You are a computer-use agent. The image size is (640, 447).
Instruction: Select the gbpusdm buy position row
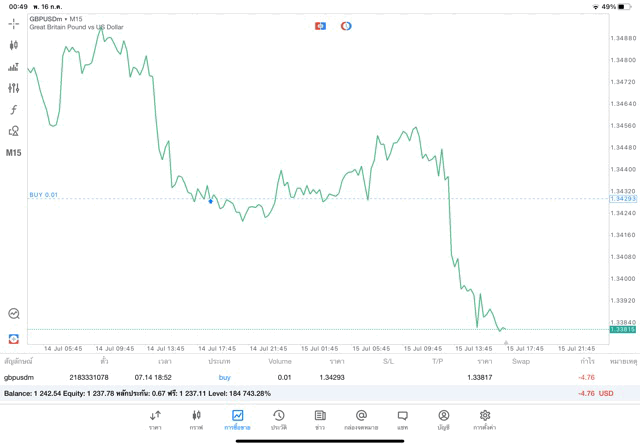(x=300, y=377)
